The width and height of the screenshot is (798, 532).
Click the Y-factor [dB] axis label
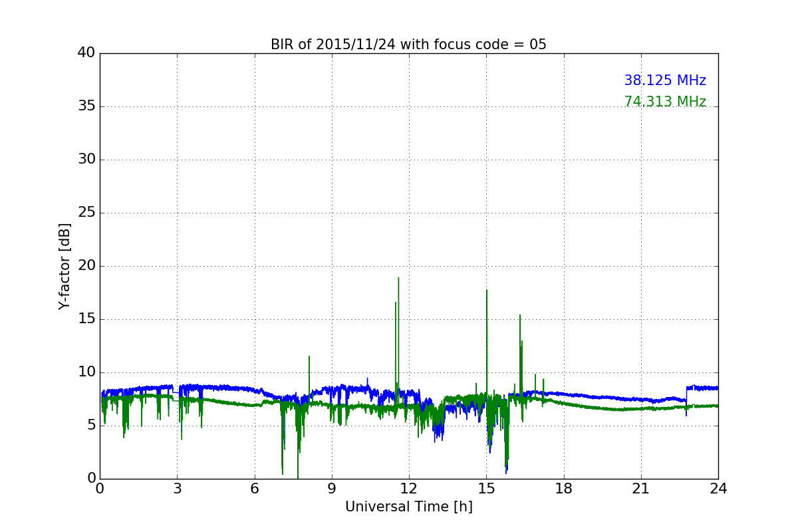(65, 266)
